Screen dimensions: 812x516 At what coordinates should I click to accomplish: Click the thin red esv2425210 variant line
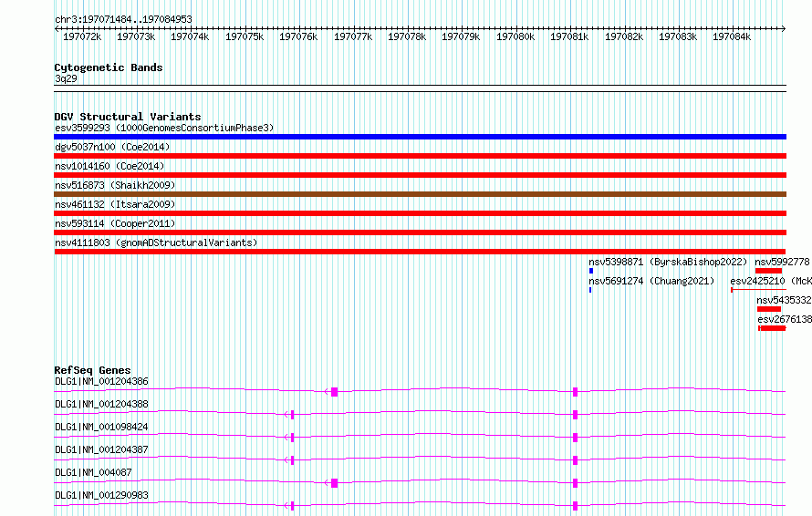point(759,290)
